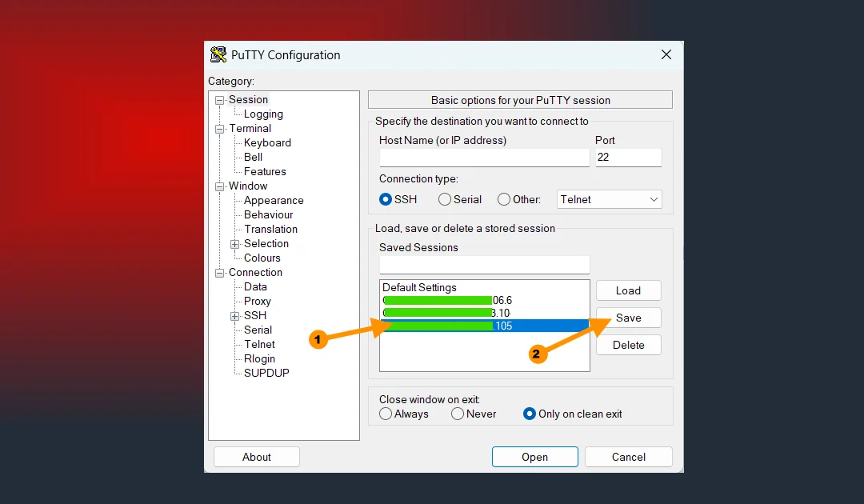Choose Only on clean exit option
Image resolution: width=864 pixels, height=504 pixels.
529,414
